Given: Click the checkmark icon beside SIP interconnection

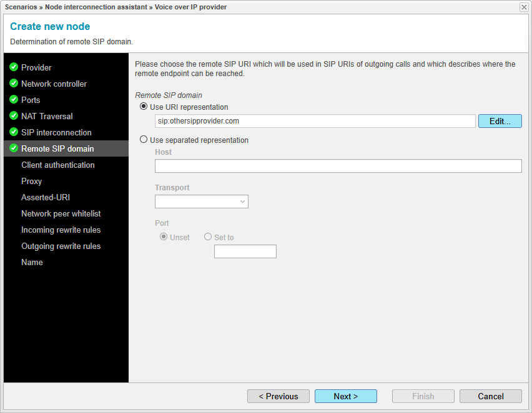Looking at the screenshot, I should [x=14, y=132].
